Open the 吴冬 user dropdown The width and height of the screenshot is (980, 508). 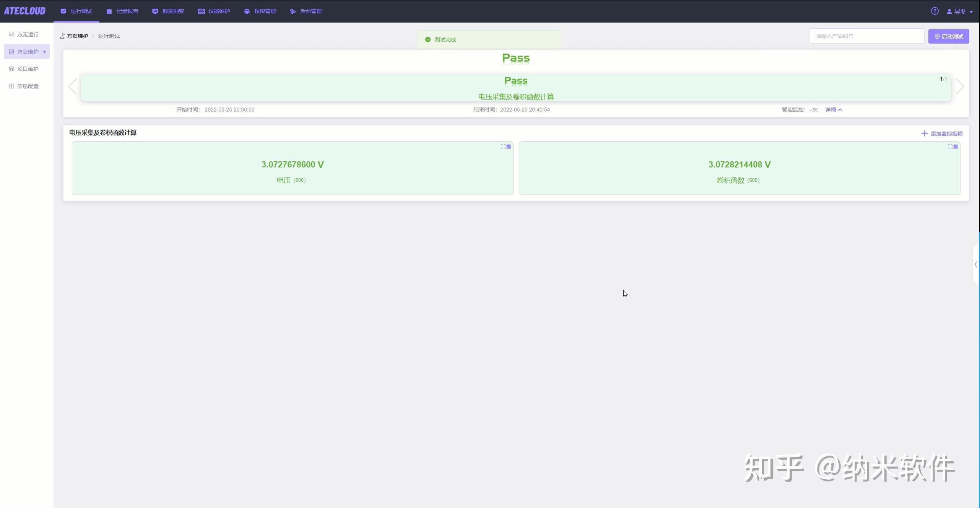tap(960, 11)
